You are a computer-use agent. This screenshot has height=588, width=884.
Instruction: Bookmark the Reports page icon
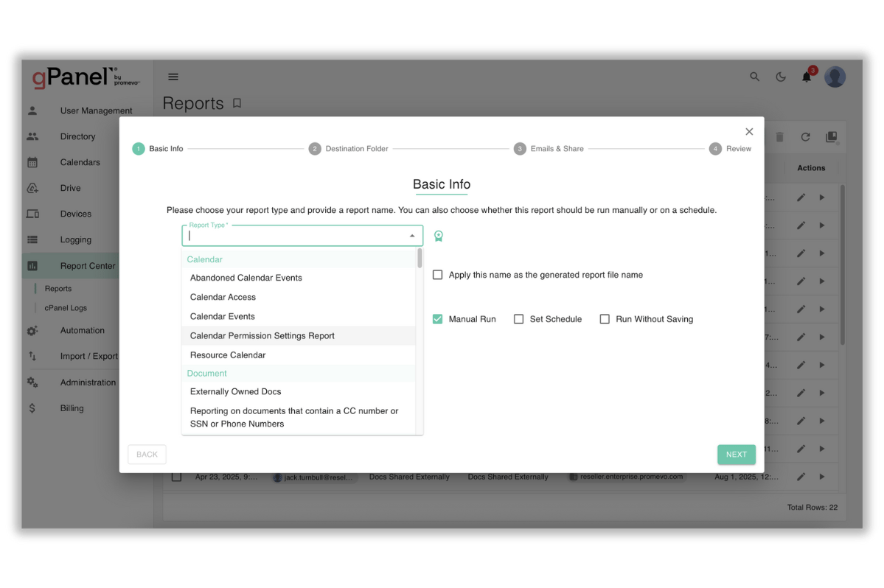237,103
